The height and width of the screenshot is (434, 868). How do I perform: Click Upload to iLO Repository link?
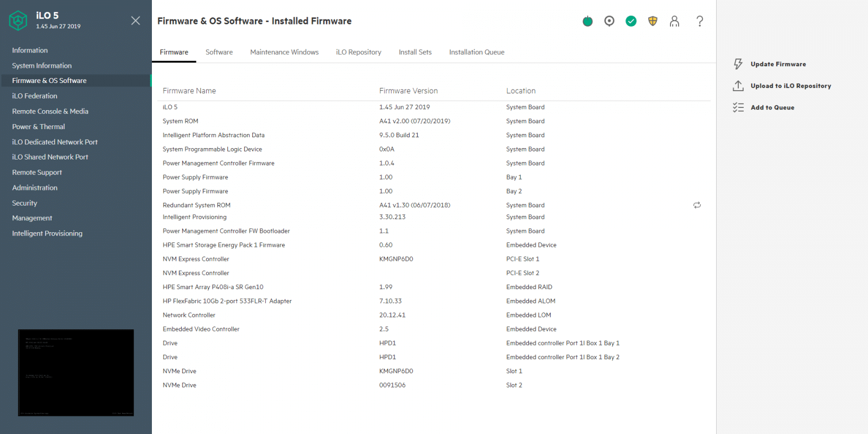coord(790,86)
